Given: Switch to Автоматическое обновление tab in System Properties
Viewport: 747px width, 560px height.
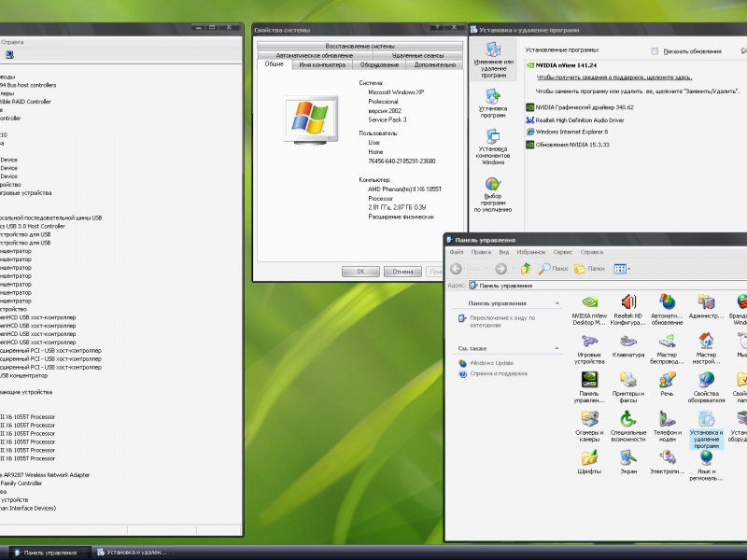Looking at the screenshot, I should [x=315, y=55].
